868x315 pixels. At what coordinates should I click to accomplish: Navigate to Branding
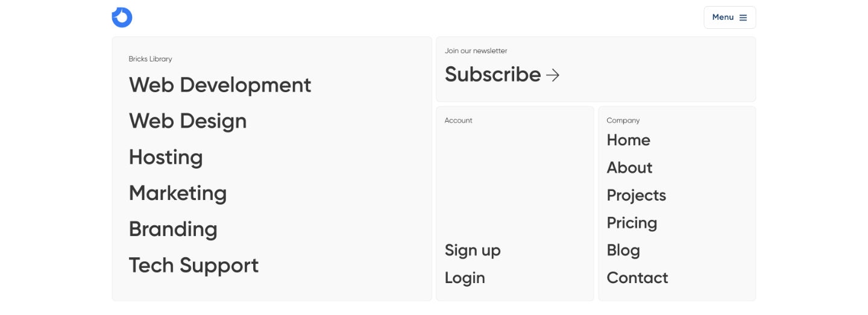[x=173, y=229]
